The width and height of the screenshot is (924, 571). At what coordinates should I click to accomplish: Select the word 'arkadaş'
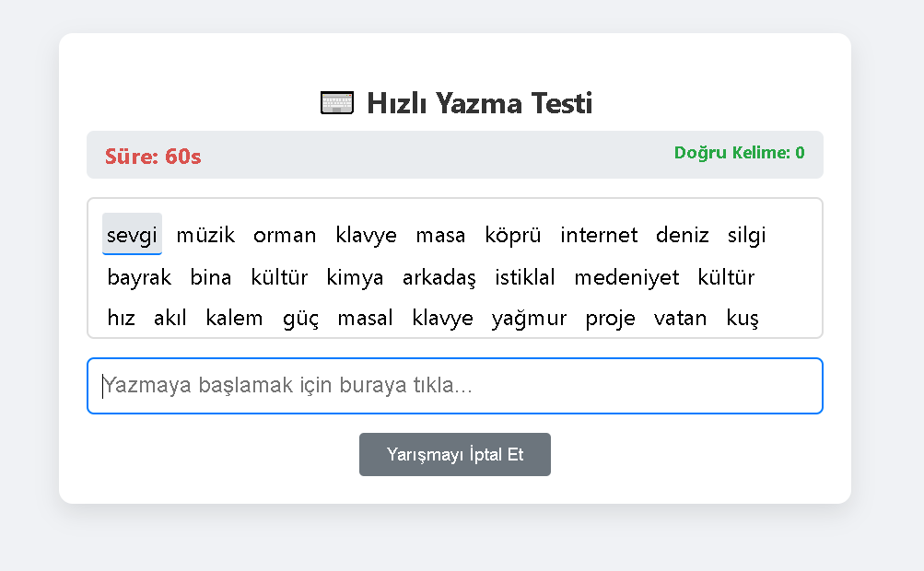439,277
